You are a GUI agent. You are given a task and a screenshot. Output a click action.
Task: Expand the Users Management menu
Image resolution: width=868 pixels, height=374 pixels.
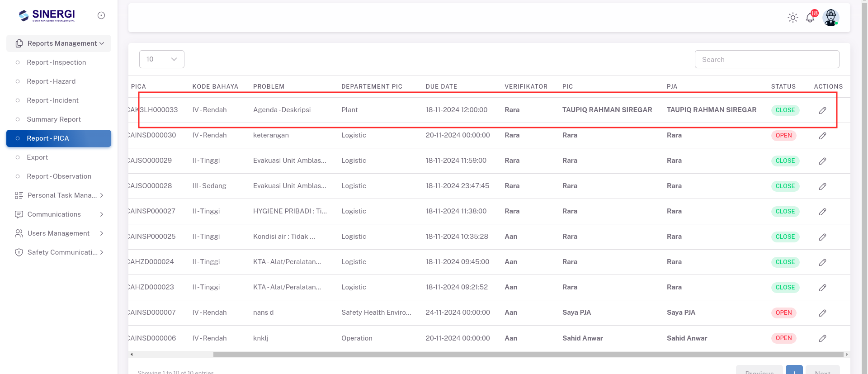(59, 233)
